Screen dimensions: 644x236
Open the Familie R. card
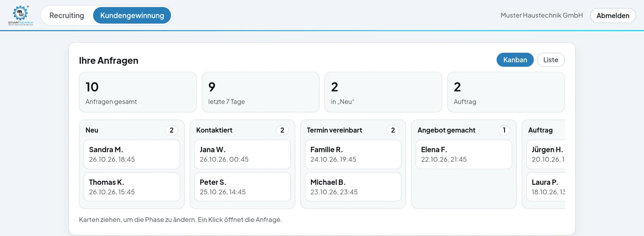point(353,154)
